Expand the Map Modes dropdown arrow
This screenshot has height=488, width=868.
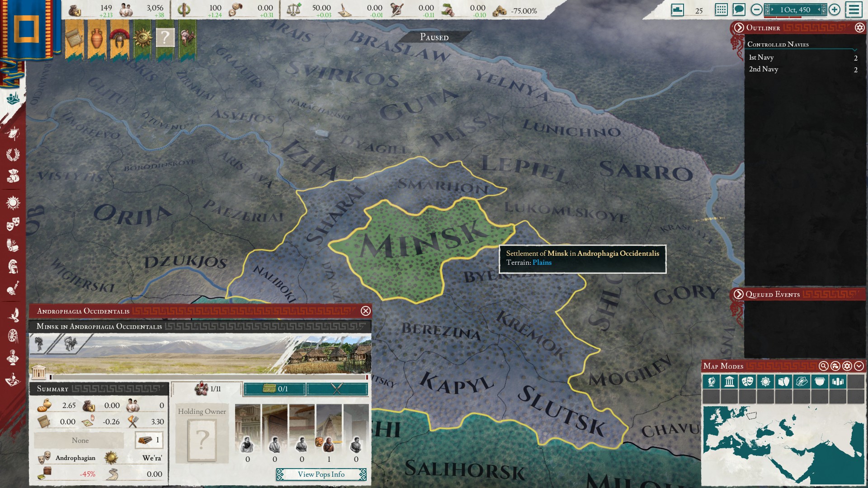pyautogui.click(x=859, y=366)
